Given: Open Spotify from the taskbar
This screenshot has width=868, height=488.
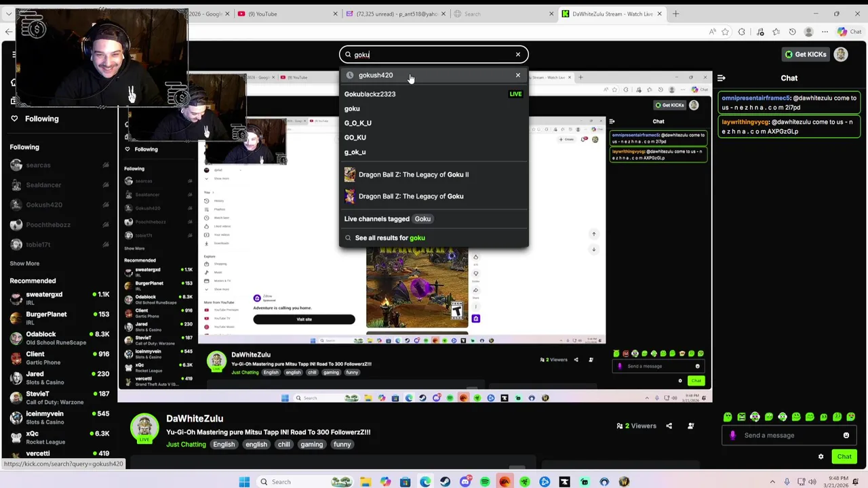Looking at the screenshot, I should click(x=485, y=482).
